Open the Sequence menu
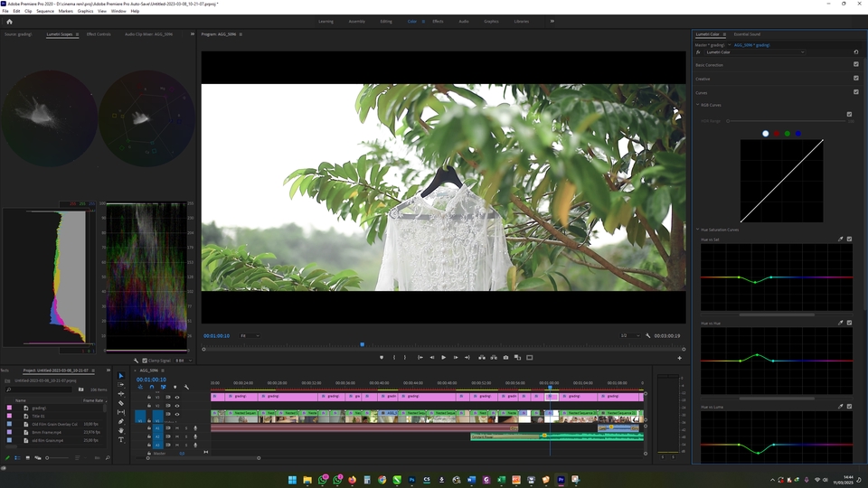Viewport: 868px width, 488px height. pyautogui.click(x=45, y=11)
